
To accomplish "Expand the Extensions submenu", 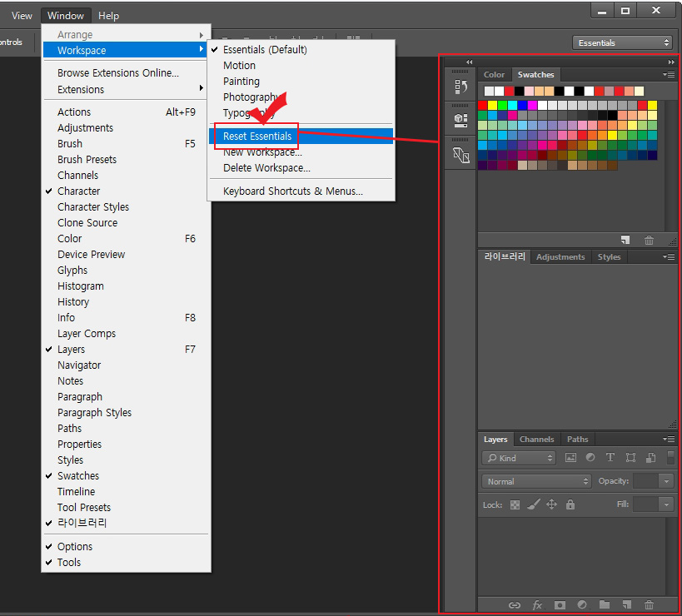I will 126,90.
